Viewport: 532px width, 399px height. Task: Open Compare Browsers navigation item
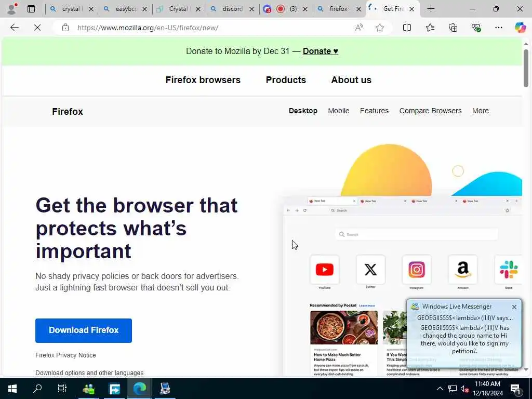(430, 111)
